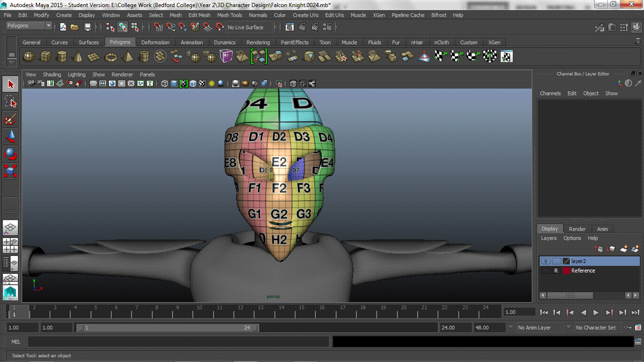Click the MEL command line label
The height and width of the screenshot is (362, 644).
point(16,342)
